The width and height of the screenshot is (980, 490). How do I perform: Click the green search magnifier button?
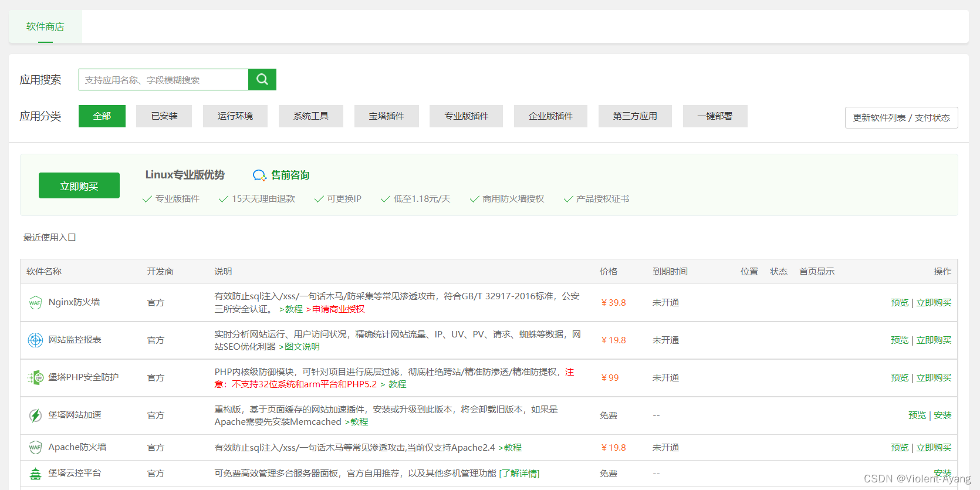[262, 80]
